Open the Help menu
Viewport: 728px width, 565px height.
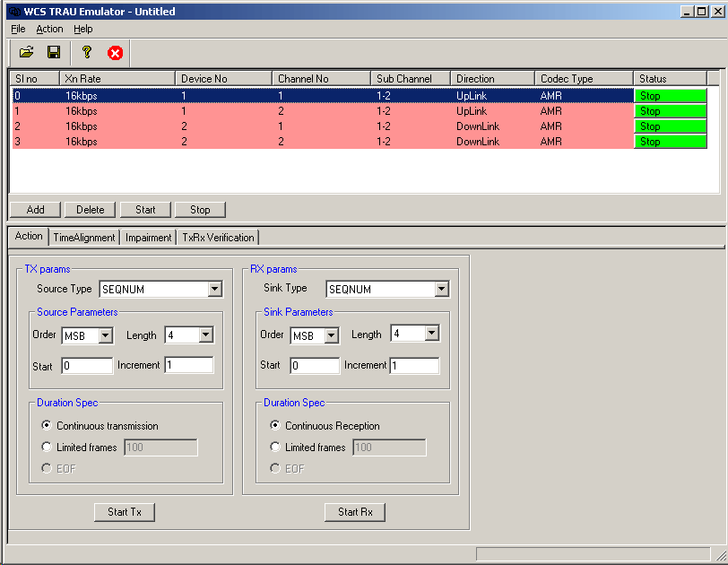[83, 29]
